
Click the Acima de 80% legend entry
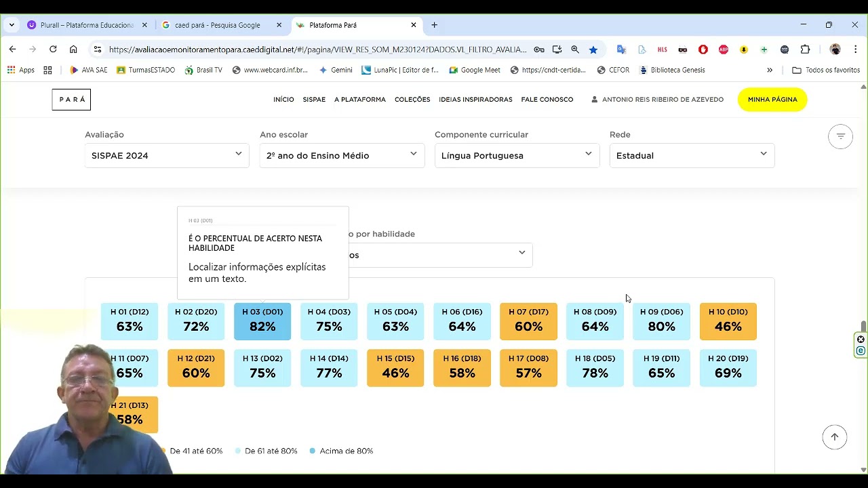341,451
